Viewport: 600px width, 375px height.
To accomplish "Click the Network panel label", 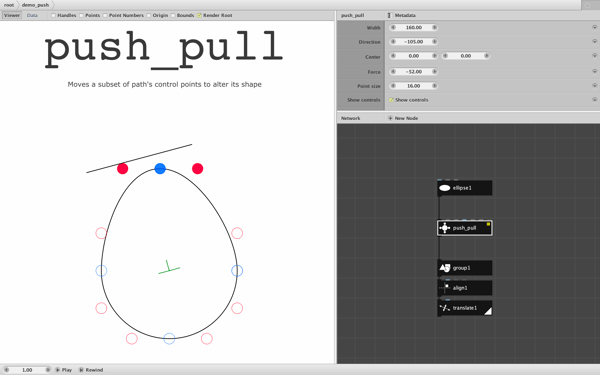I will point(351,118).
